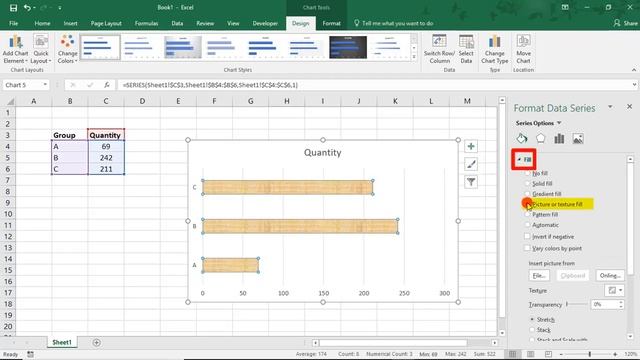Click Switch Row/Column button
This screenshot has width=640, height=360.
coord(439,49)
